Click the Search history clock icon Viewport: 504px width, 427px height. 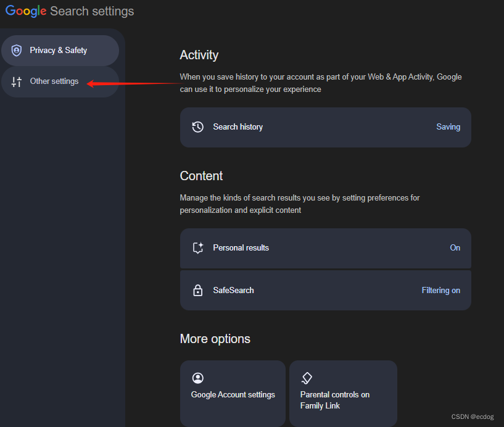coord(197,127)
